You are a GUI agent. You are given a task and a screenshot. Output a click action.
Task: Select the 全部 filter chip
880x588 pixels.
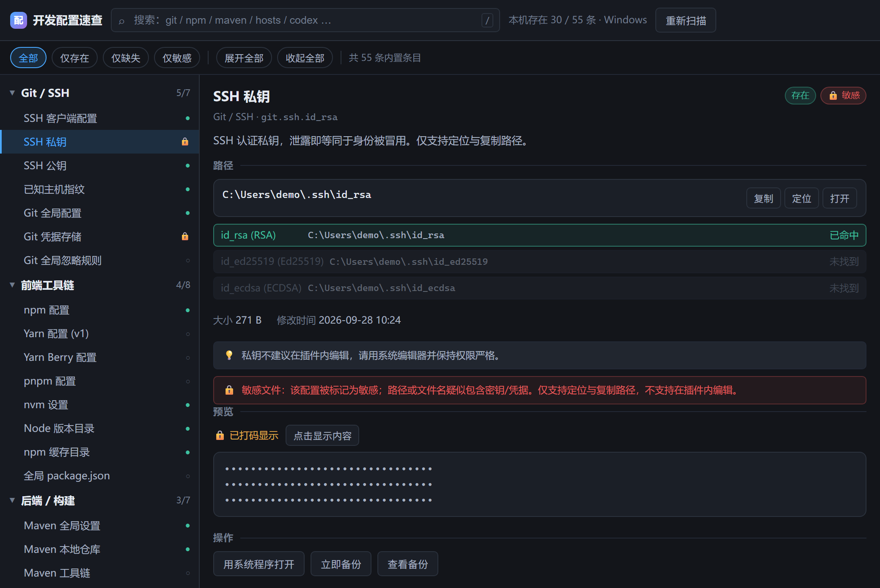pyautogui.click(x=28, y=58)
